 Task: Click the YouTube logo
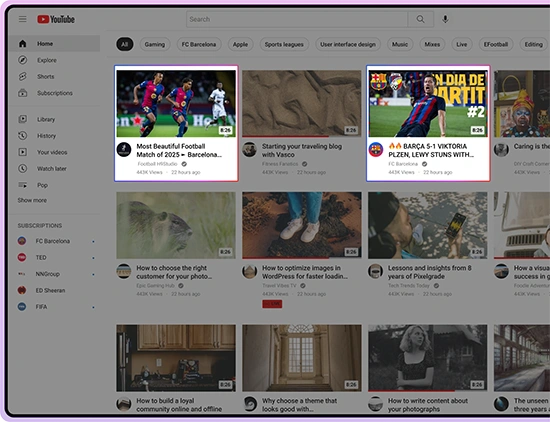tap(56, 19)
